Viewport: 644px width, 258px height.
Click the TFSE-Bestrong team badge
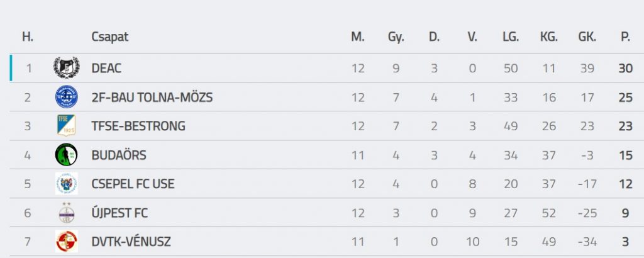point(66,126)
